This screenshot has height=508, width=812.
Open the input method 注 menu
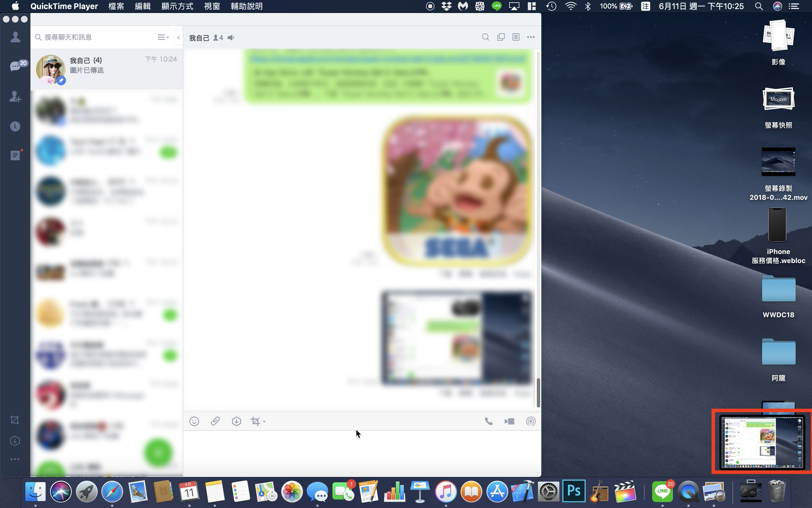[645, 6]
